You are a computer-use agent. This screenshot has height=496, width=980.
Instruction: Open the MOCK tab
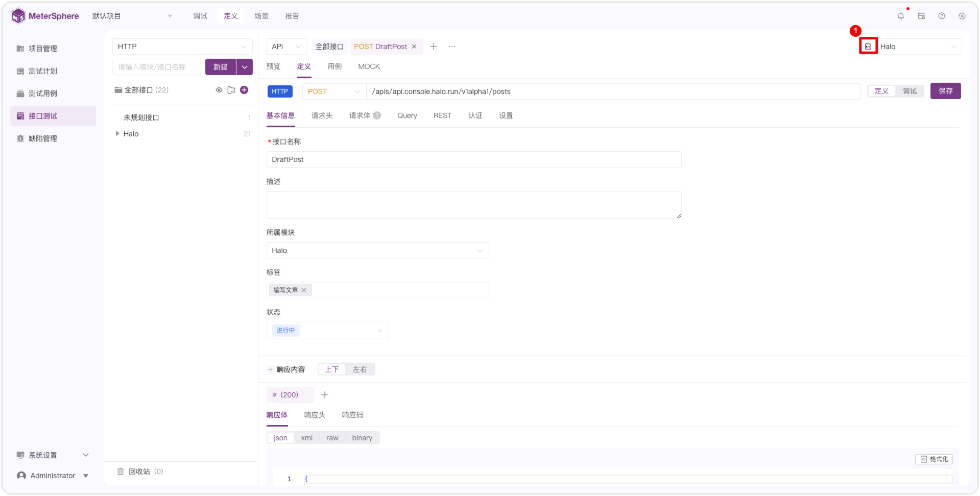(369, 66)
